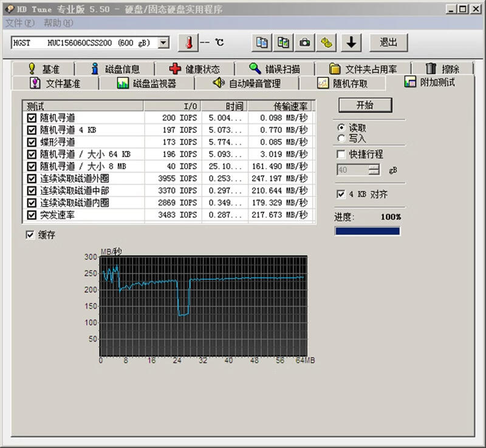Click the copy screenshot to clipboard icon
Viewport: 486px width, 448px height.
283,42
